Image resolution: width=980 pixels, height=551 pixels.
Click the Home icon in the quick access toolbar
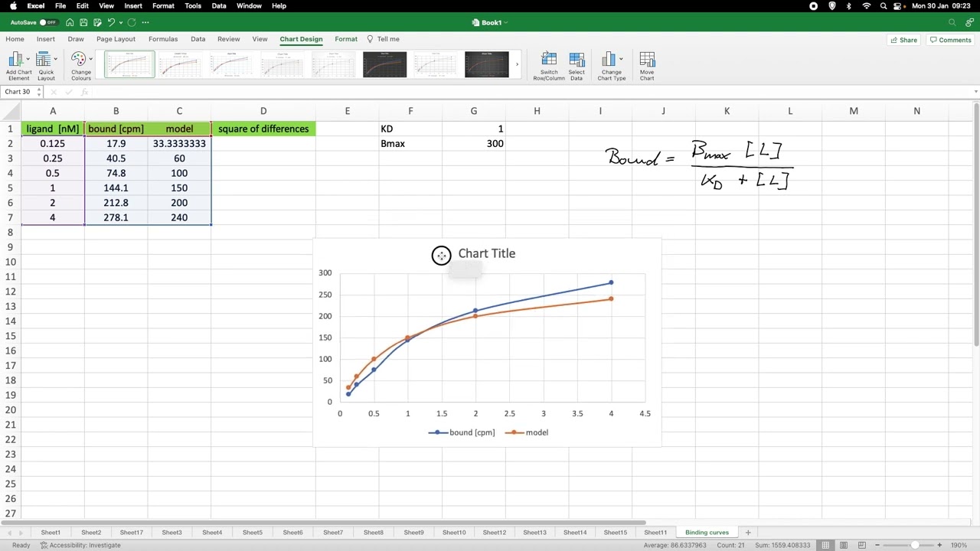click(x=70, y=22)
